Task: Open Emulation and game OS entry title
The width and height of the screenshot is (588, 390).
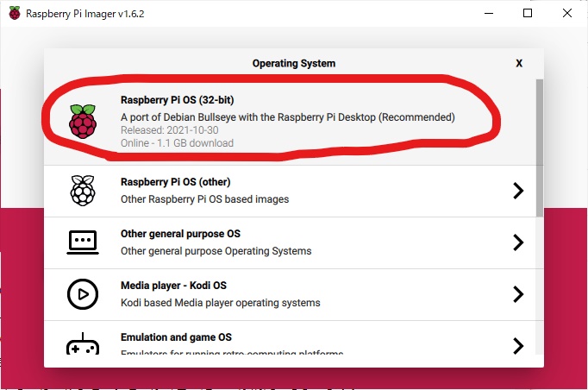Action: tap(176, 337)
